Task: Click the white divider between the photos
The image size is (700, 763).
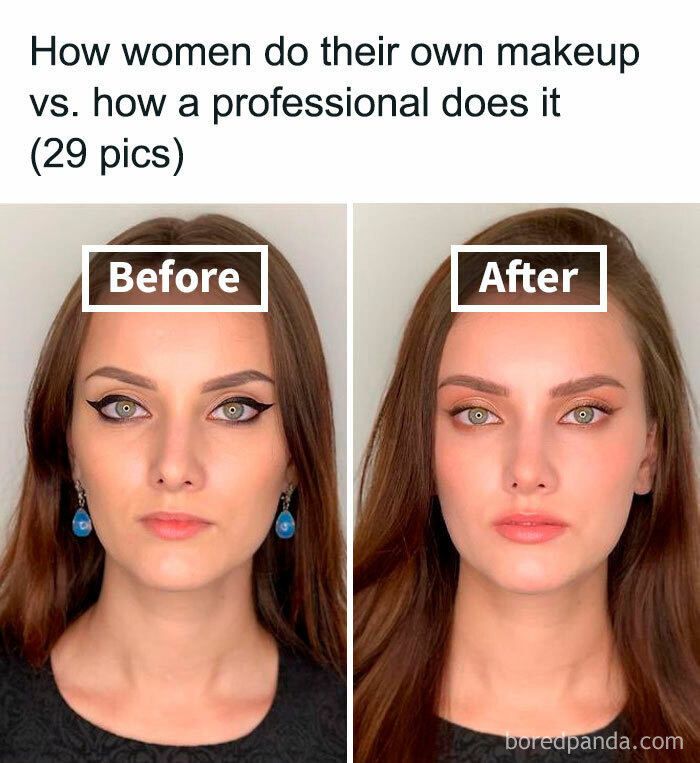Action: coord(350,483)
